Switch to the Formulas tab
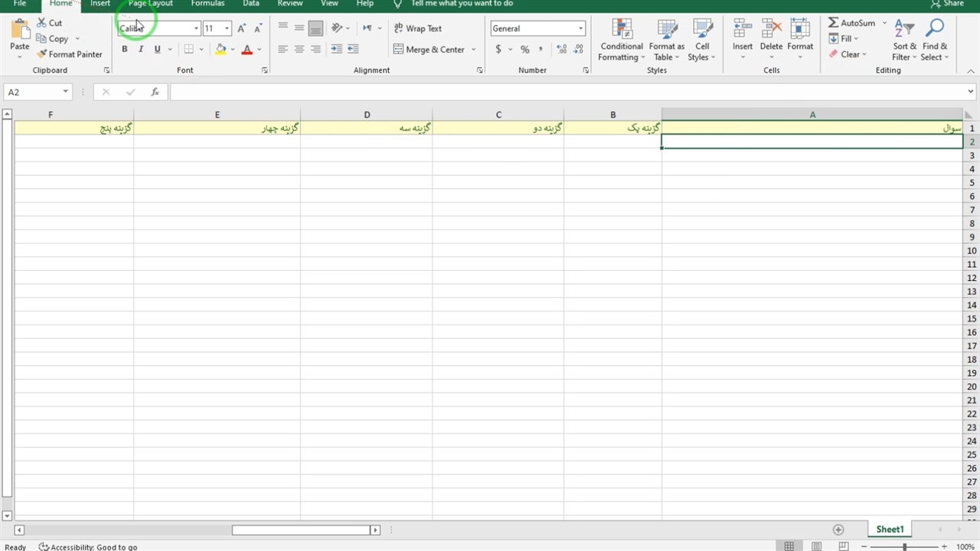The width and height of the screenshot is (980, 551). (x=207, y=4)
